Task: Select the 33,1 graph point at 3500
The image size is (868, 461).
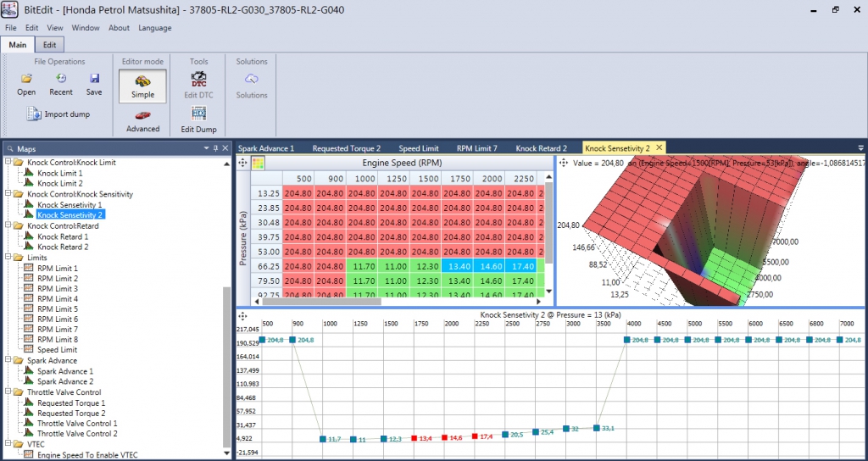Action: (597, 428)
